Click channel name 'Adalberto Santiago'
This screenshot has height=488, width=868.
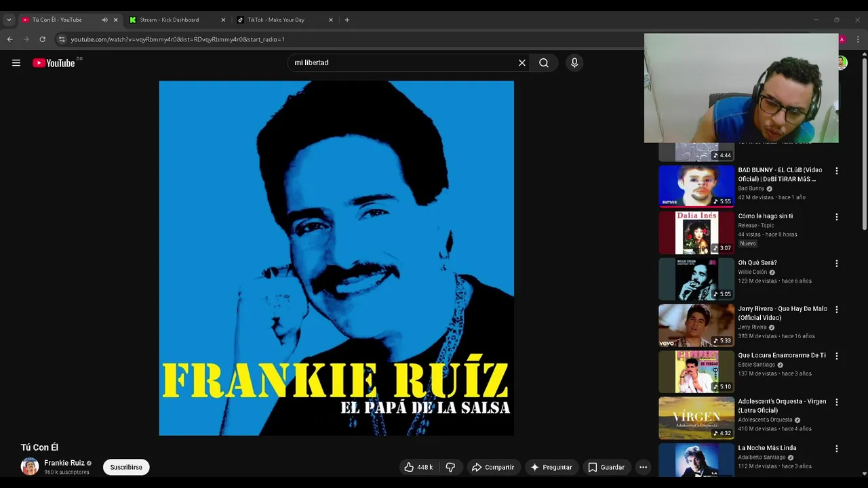pyautogui.click(x=762, y=457)
